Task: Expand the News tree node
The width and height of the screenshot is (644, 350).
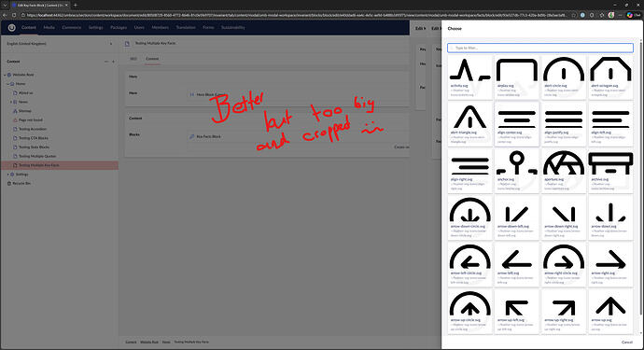Action: 11,102
